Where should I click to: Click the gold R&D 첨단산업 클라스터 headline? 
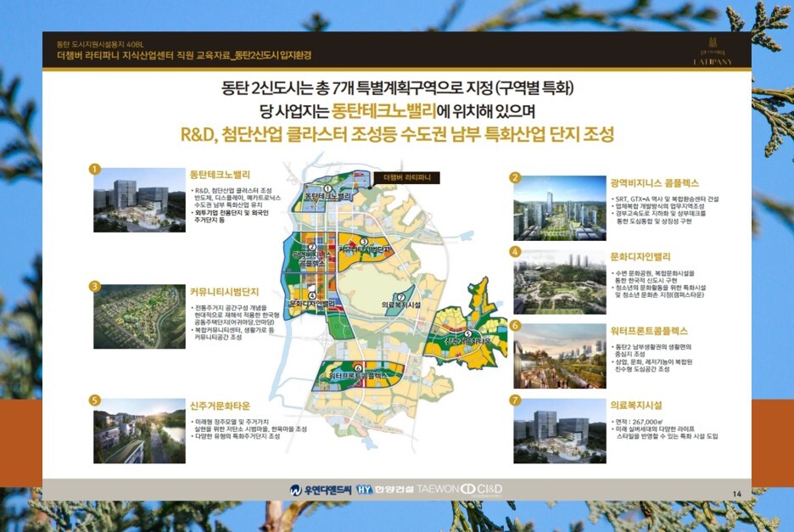tap(397, 134)
